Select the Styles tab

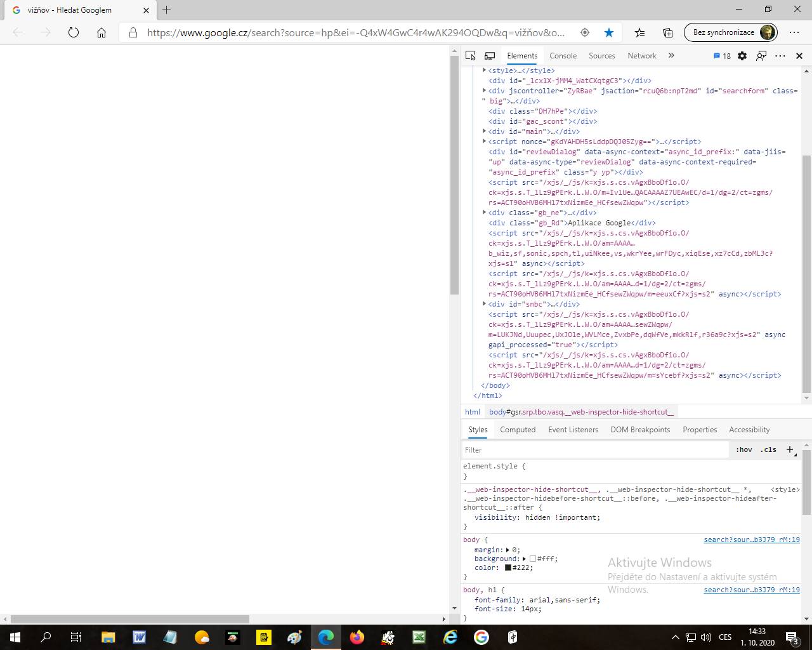[x=478, y=430]
